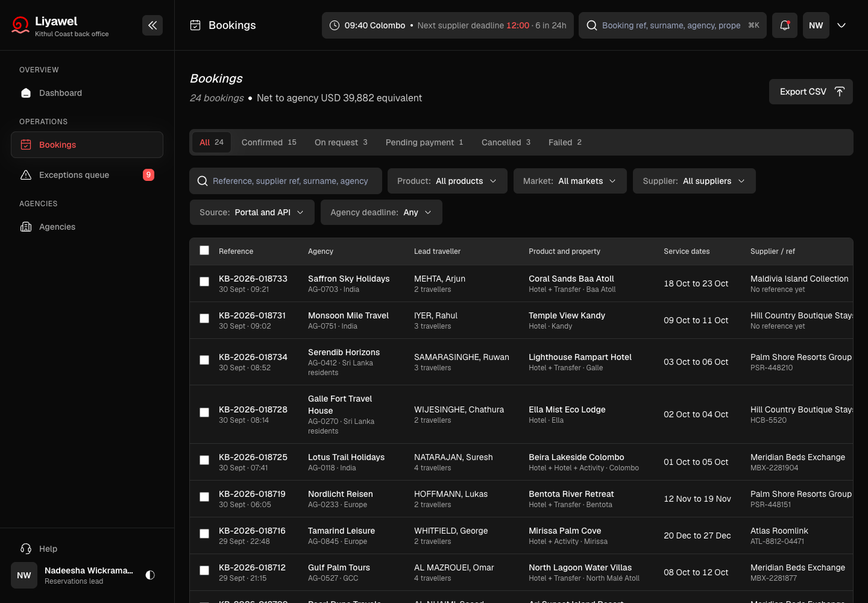
Task: Click the Export CSV button
Action: [x=811, y=92]
